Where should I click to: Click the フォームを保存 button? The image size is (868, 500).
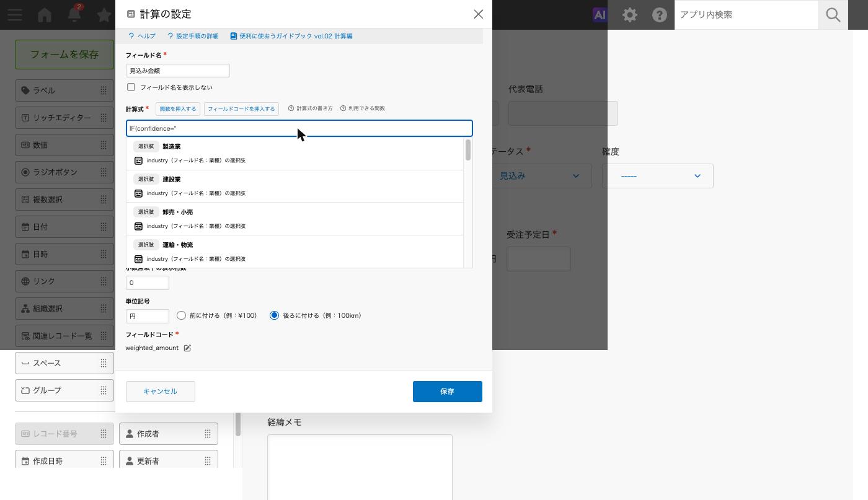(x=64, y=55)
